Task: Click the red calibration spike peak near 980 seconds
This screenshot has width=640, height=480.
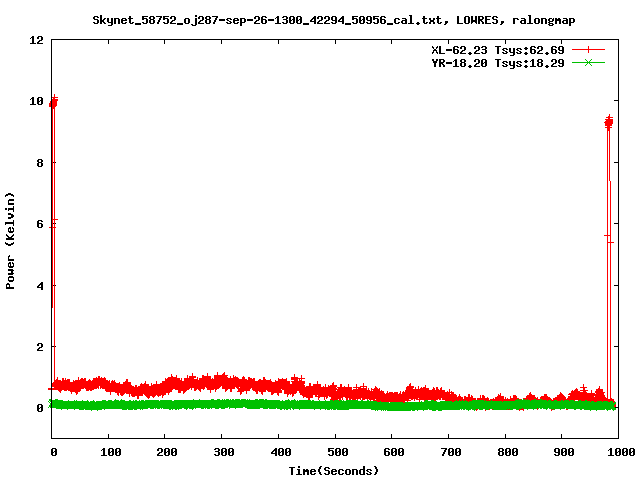Action: coord(609,122)
